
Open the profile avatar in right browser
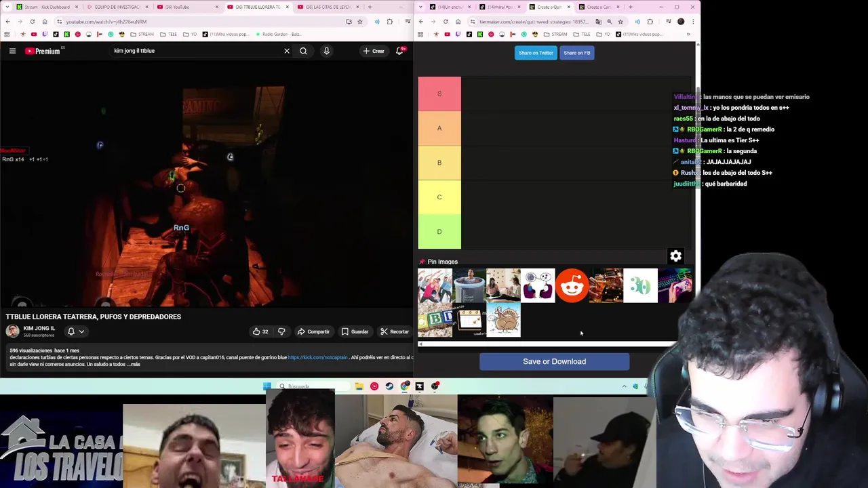[x=681, y=22]
